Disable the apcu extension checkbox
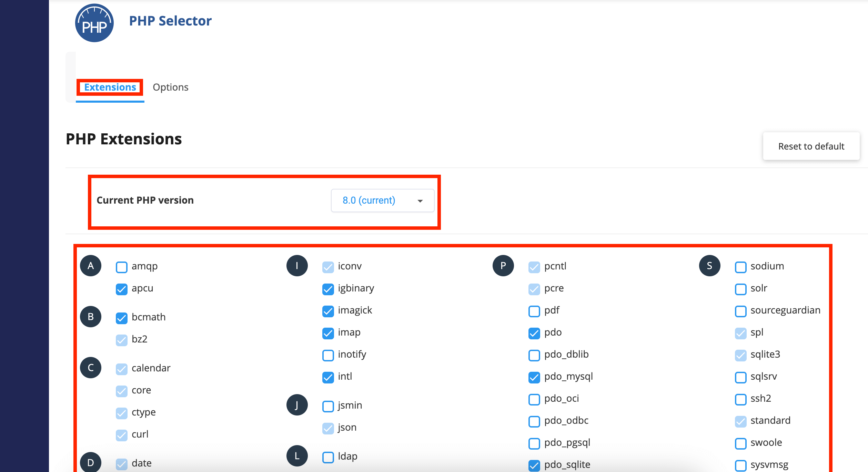Viewport: 868px width, 472px height. [x=122, y=289]
